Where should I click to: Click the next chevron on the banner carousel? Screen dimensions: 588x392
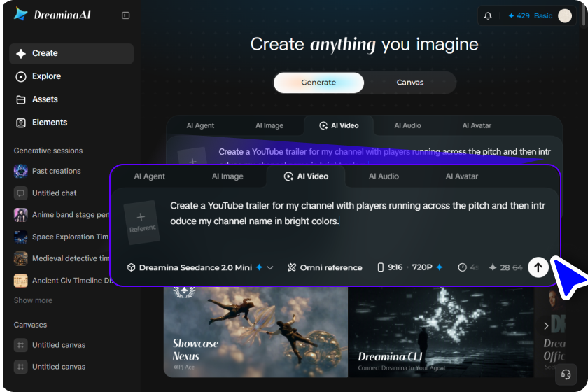coord(546,326)
